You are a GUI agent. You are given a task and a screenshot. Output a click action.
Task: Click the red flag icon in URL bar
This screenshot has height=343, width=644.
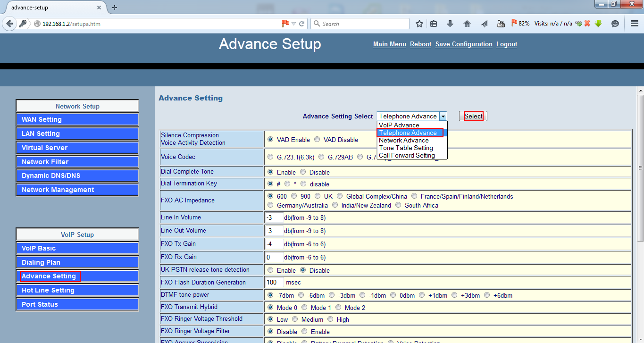(x=285, y=24)
